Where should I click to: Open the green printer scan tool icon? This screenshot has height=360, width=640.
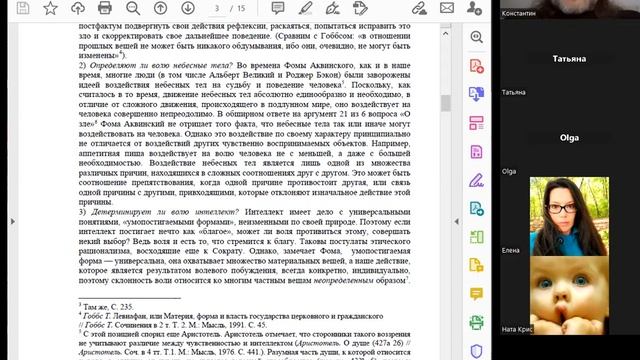476,322
